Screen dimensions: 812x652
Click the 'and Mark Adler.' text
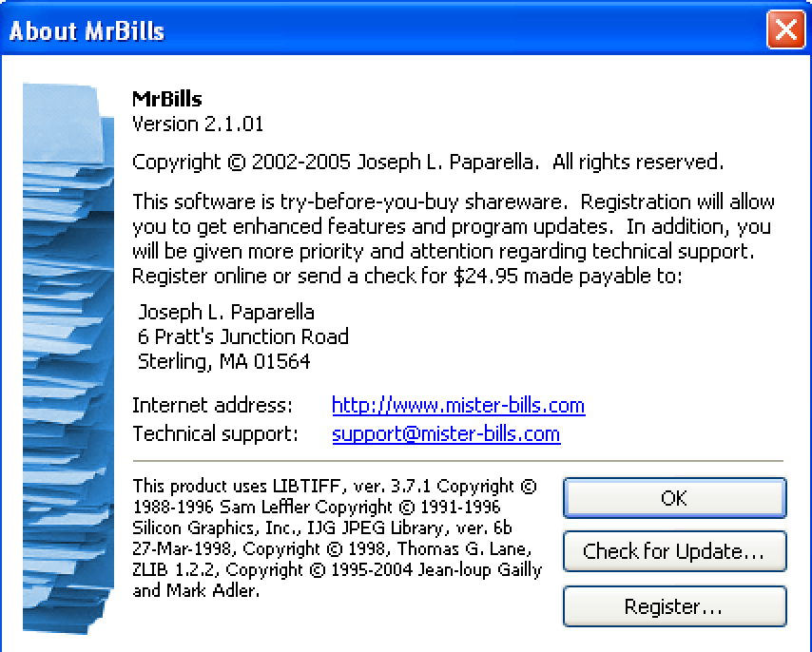(196, 590)
